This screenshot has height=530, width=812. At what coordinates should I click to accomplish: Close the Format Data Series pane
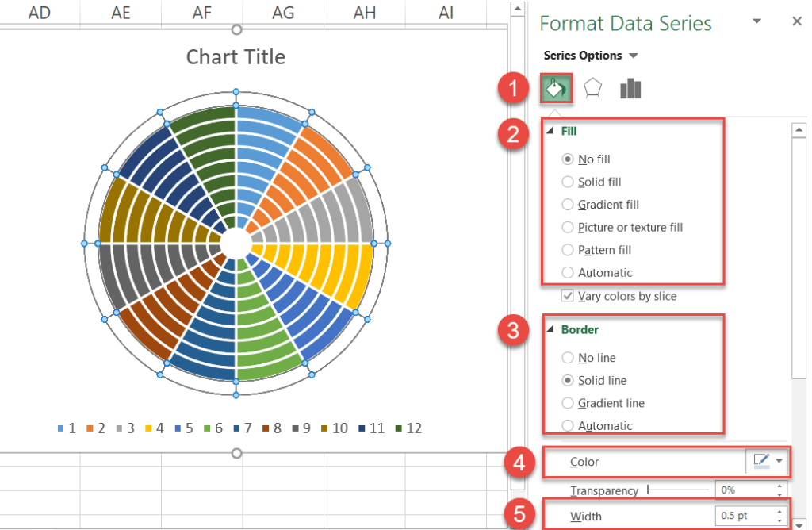point(797,22)
